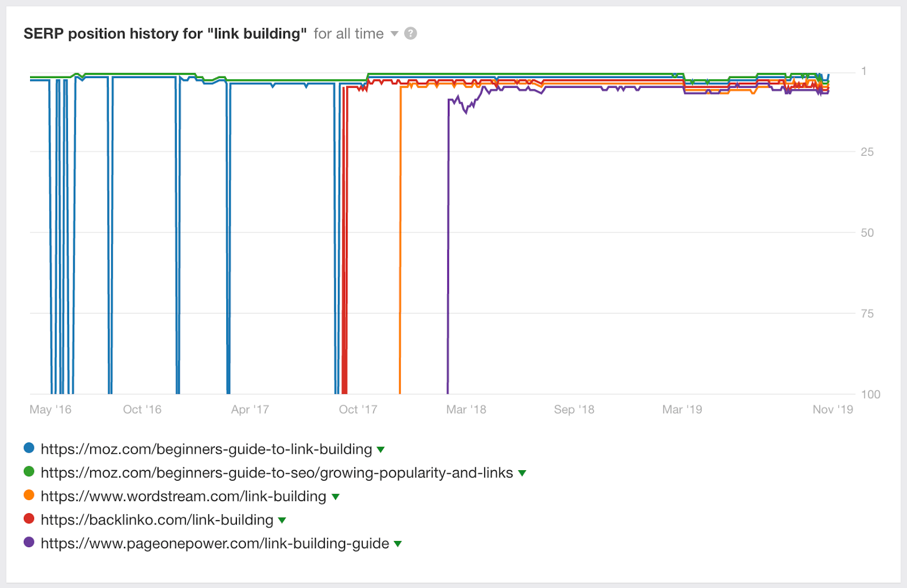Open the backlinko.com/link-building link
907x588 pixels.
pyautogui.click(x=157, y=520)
